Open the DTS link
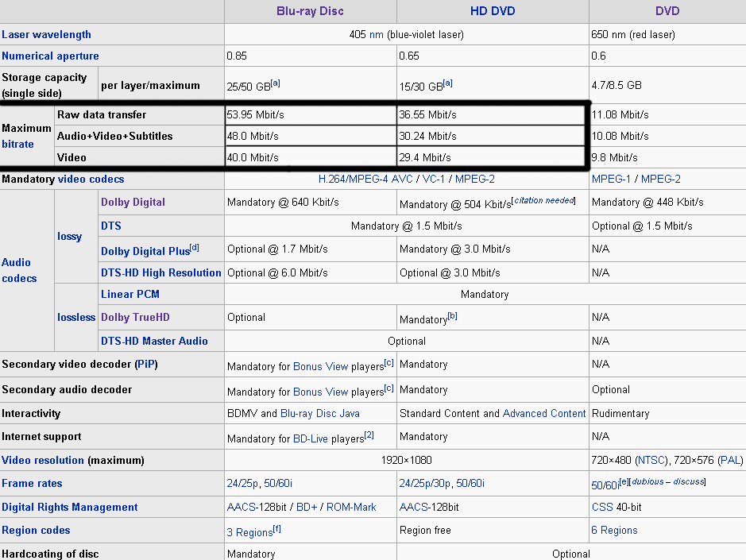Viewport: 746px width, 560px height. pos(111,226)
